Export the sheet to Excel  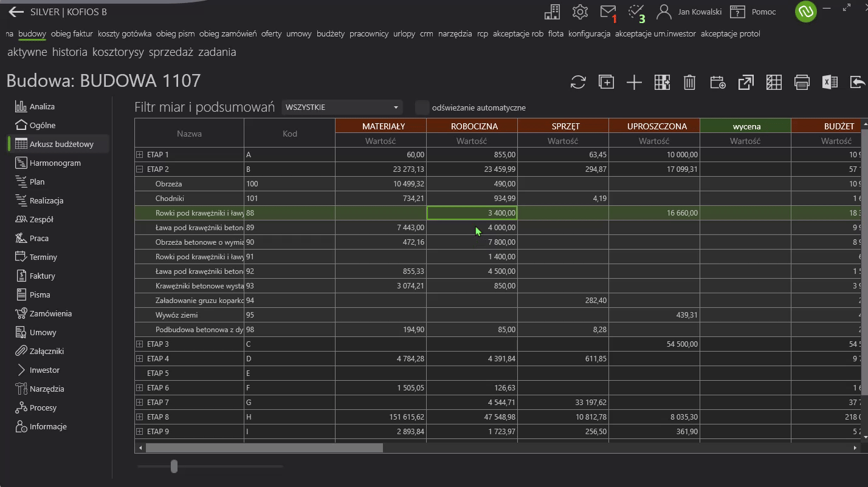(x=830, y=83)
